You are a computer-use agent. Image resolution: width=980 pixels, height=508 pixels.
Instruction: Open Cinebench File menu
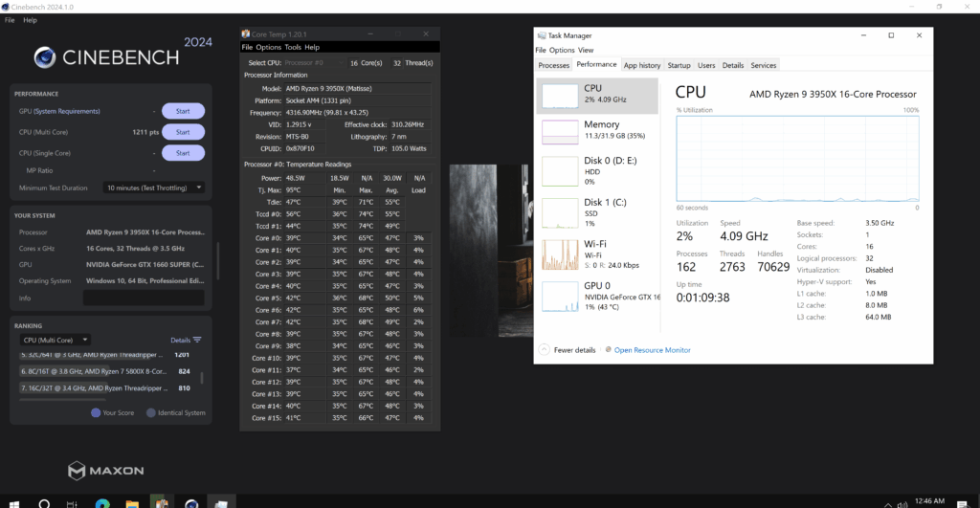point(10,20)
